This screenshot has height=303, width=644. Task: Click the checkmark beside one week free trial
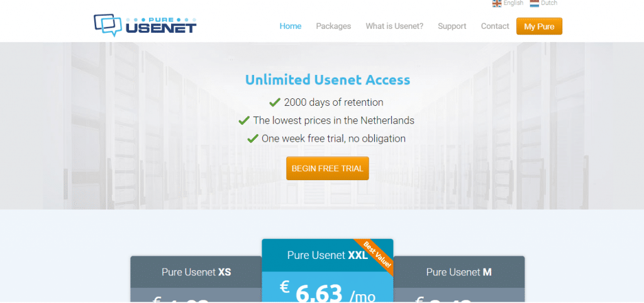(253, 139)
